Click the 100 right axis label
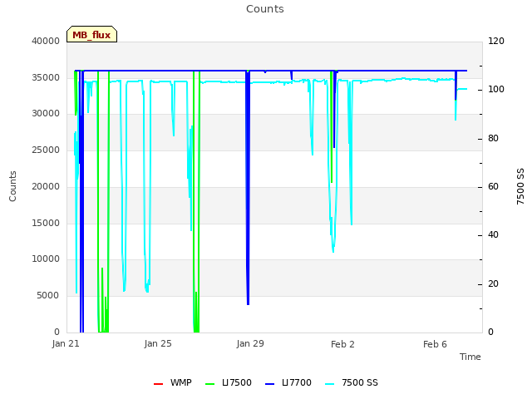Image resolution: width=532 pixels, height=399 pixels. click(x=496, y=89)
